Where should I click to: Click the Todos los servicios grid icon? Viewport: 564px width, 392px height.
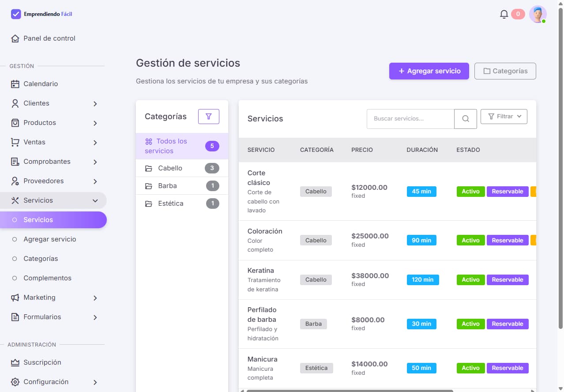point(149,142)
